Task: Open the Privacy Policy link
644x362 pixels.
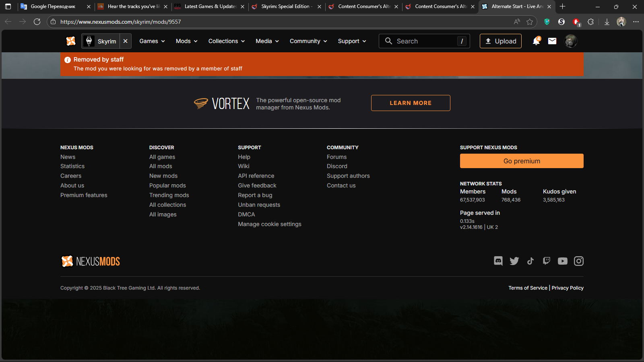Action: 568,288
